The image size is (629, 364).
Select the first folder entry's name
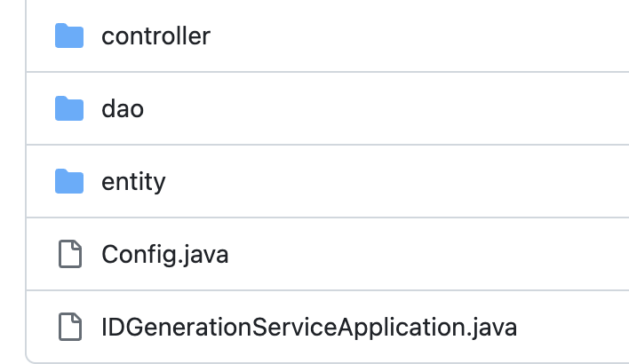click(x=155, y=36)
